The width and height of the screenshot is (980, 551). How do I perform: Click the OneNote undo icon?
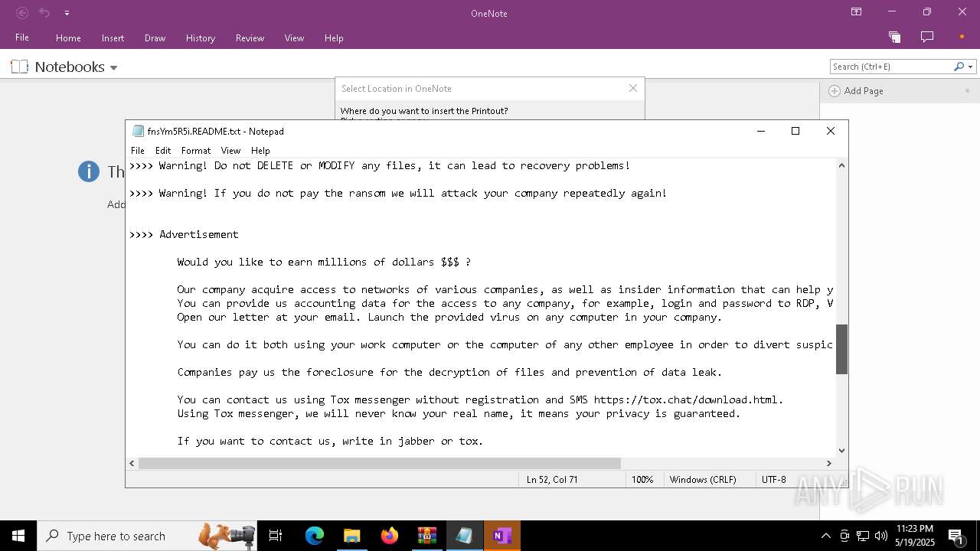(x=44, y=13)
